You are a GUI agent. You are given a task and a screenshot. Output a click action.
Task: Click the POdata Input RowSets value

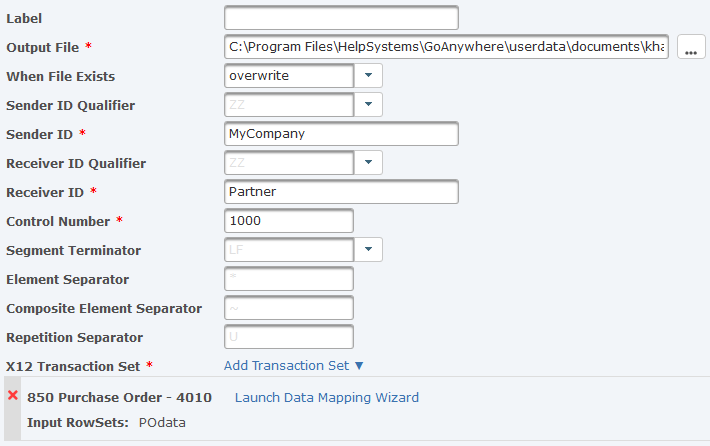pyautogui.click(x=162, y=422)
